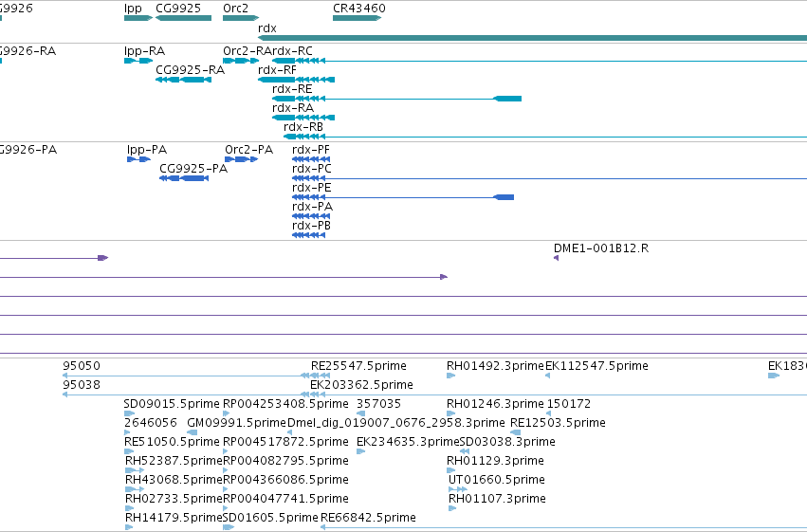The height and width of the screenshot is (532, 807).
Task: Select the RH01492.3prime EST label
Action: [x=495, y=366]
